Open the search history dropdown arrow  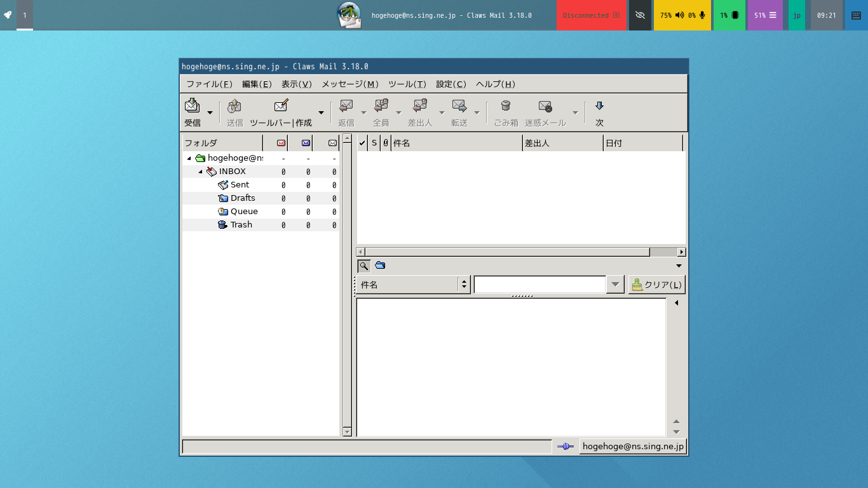[615, 285]
